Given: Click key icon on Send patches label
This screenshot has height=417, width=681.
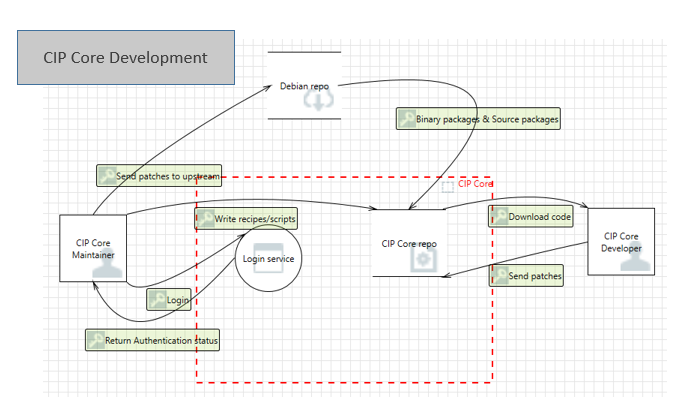Looking at the screenshot, I should 499,275.
